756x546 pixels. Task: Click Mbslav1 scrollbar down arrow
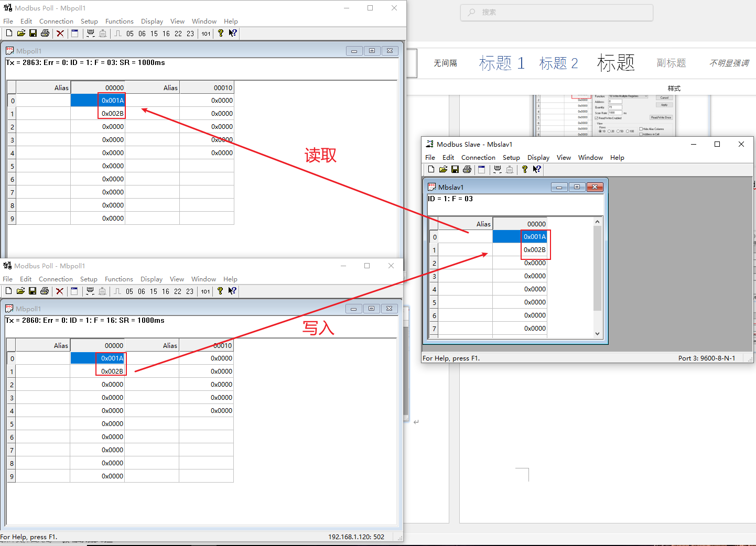click(597, 334)
